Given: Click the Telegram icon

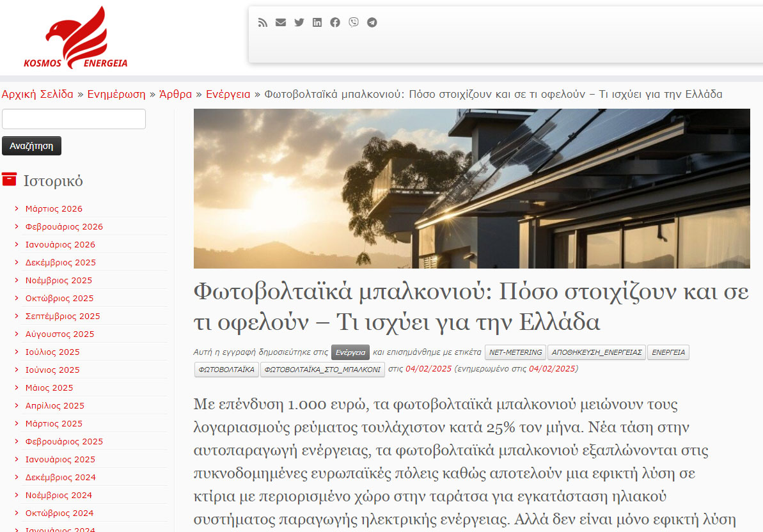Looking at the screenshot, I should click(x=372, y=22).
